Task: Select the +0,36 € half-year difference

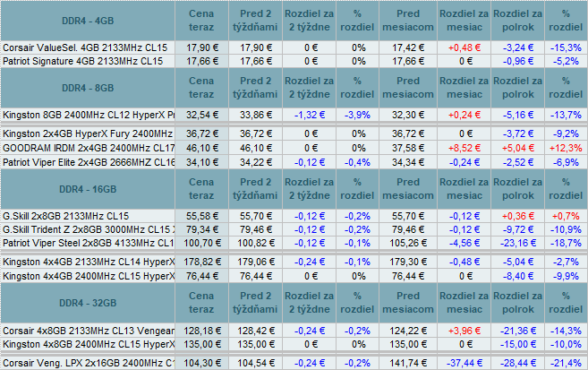Action: pyautogui.click(x=518, y=216)
